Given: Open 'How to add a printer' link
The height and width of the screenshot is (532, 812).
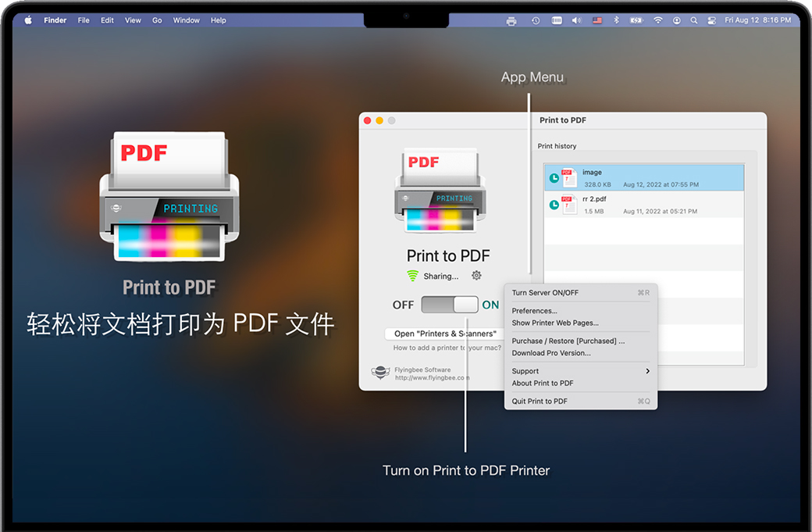Looking at the screenshot, I should (x=447, y=348).
